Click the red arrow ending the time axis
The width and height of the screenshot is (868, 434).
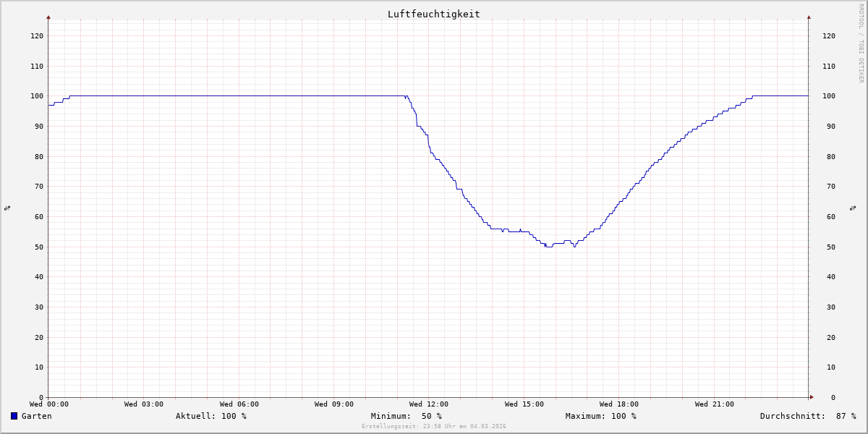point(812,397)
